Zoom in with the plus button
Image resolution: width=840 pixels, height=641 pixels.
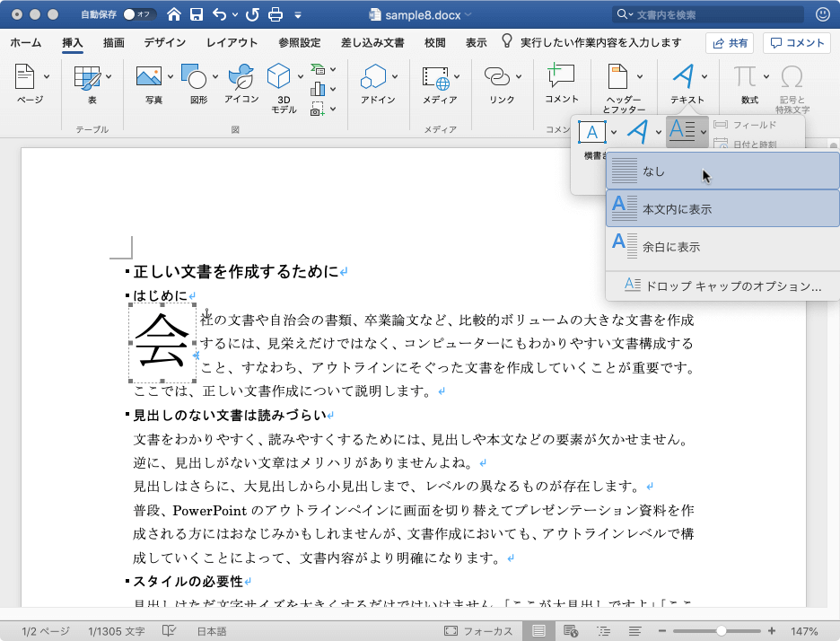(772, 631)
